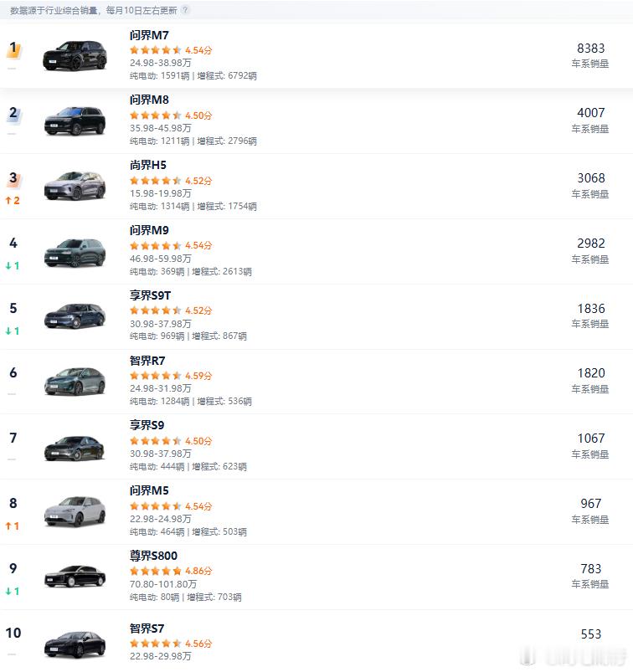
Task: Open the 问界M9 model title
Action: pos(149,230)
